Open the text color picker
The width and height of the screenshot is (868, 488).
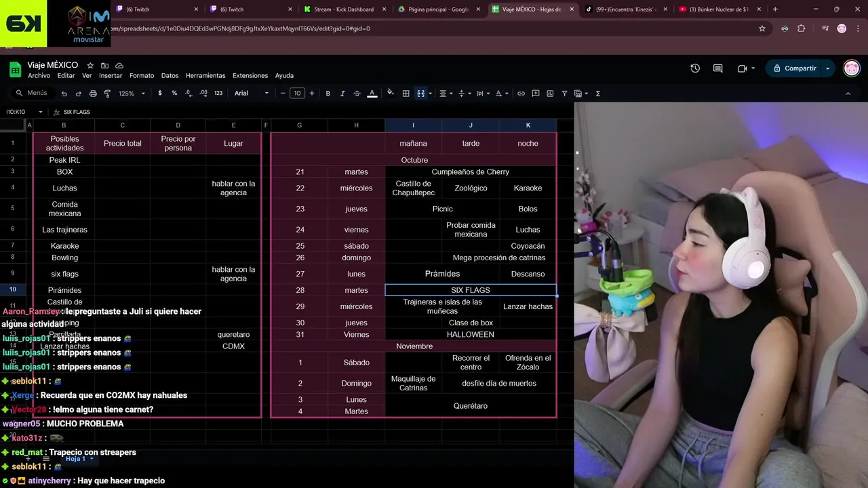pyautogui.click(x=372, y=94)
